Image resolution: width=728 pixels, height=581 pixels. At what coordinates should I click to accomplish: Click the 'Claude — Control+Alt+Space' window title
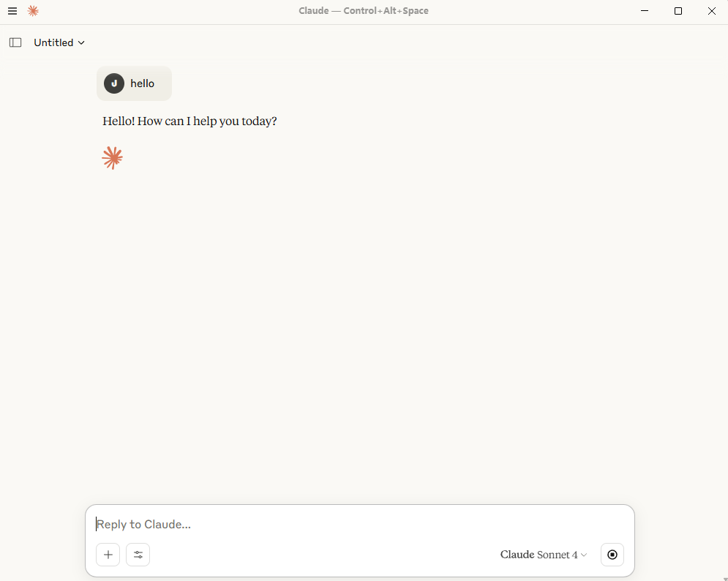coord(364,11)
